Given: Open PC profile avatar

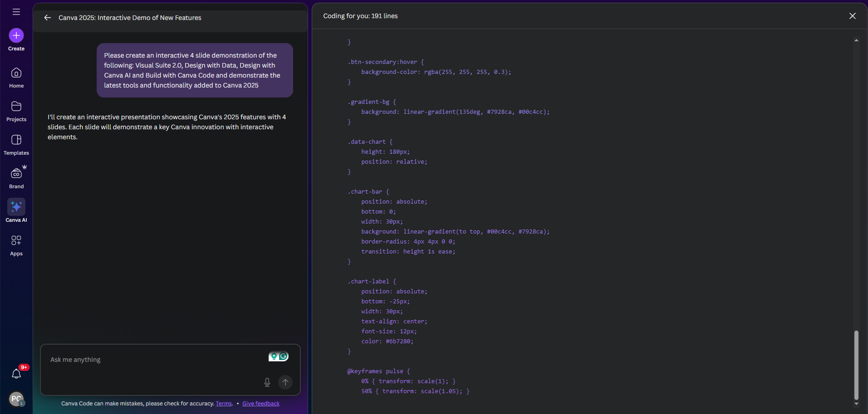Looking at the screenshot, I should coord(16,399).
